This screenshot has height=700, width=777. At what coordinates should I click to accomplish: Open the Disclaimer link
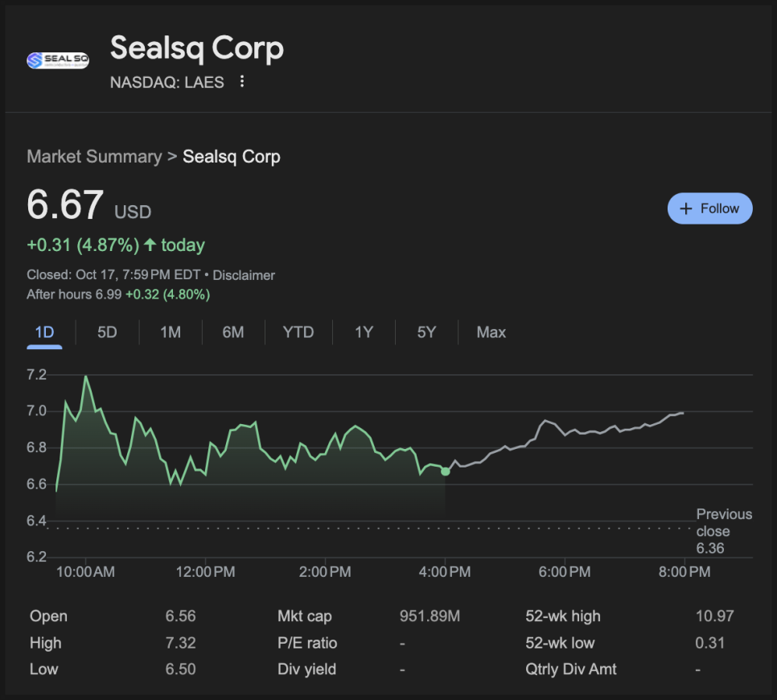(x=244, y=275)
